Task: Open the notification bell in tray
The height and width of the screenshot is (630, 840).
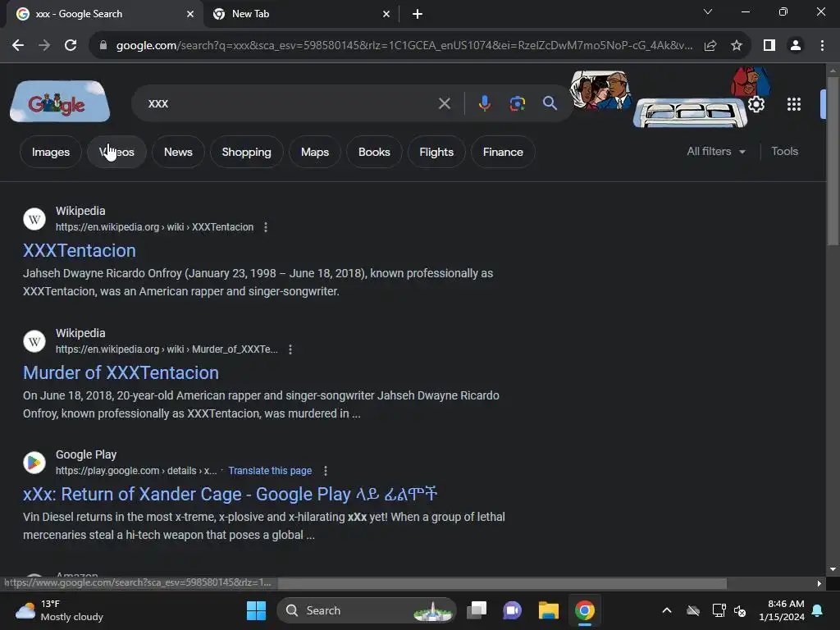Action: [818, 610]
